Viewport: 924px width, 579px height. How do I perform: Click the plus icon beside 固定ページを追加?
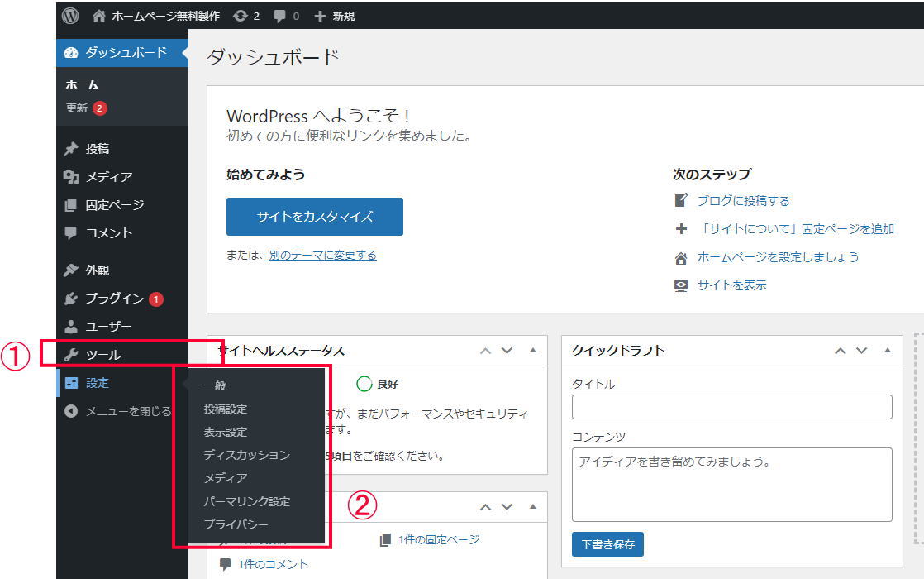pos(681,229)
